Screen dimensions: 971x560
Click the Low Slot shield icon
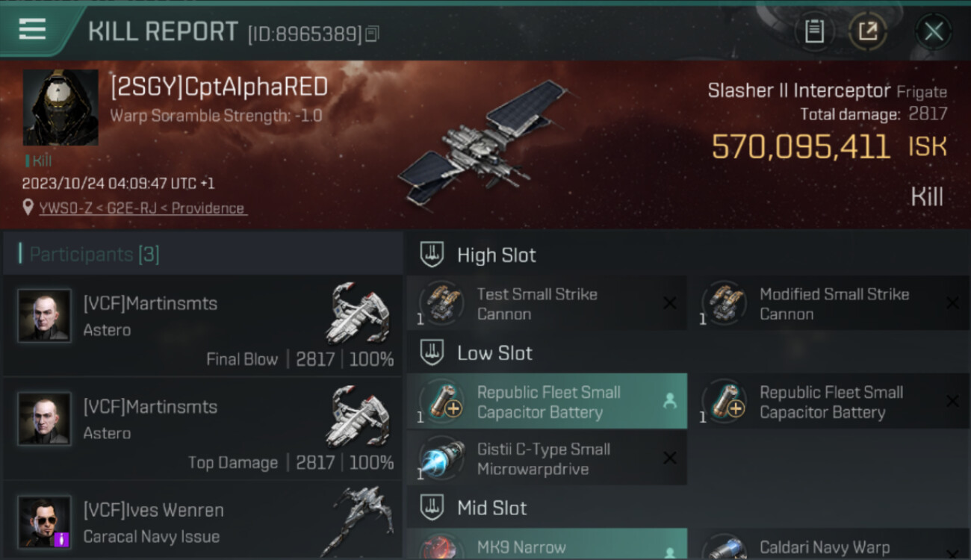pos(432,352)
